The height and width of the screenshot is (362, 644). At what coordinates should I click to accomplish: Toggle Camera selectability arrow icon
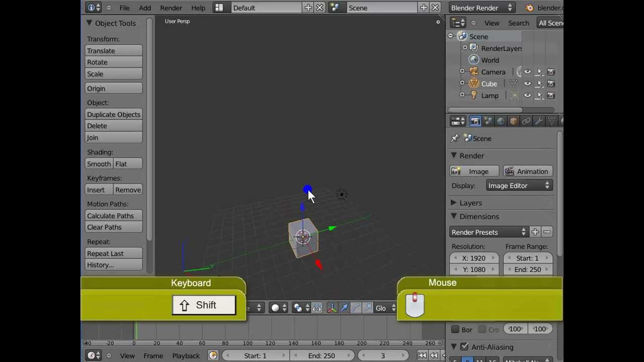click(539, 72)
